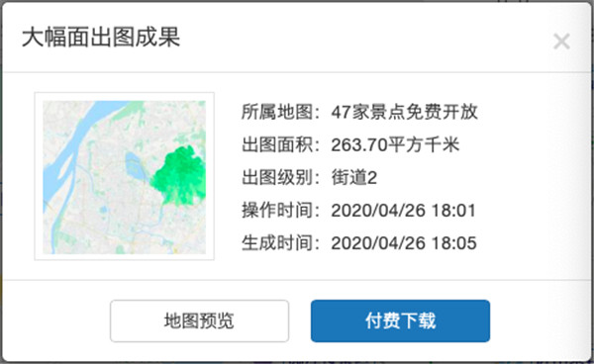Click the generation time 2020/04/26 18:05
594x364 pixels.
pyautogui.click(x=404, y=243)
